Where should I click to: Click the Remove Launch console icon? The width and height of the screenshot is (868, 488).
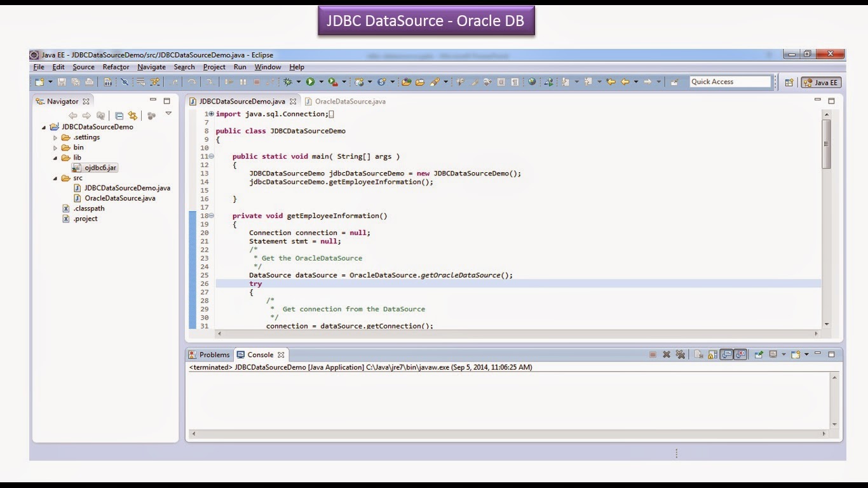[667, 355]
